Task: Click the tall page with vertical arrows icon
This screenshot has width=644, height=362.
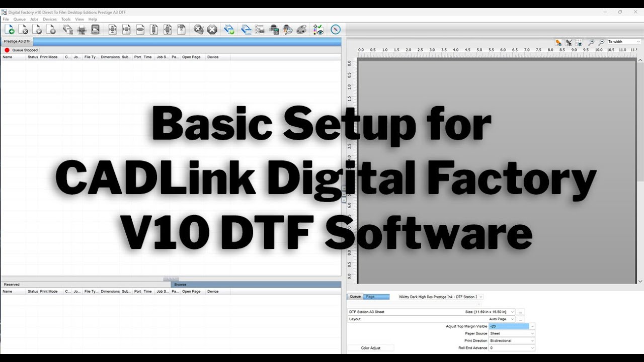Action: [x=154, y=30]
